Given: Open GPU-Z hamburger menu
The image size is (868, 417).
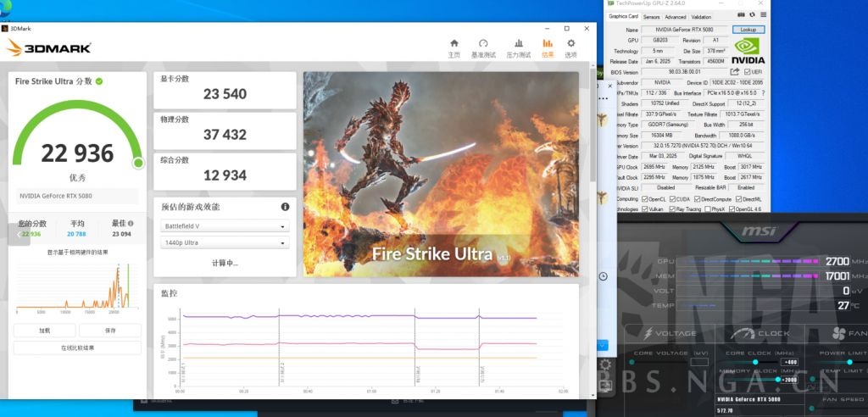Looking at the screenshot, I should click(x=762, y=16).
